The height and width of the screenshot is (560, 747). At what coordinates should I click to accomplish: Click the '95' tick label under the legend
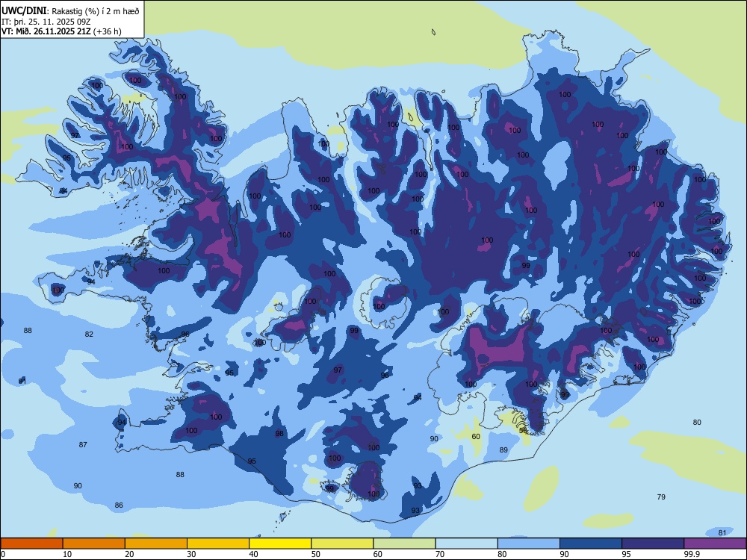(627, 554)
